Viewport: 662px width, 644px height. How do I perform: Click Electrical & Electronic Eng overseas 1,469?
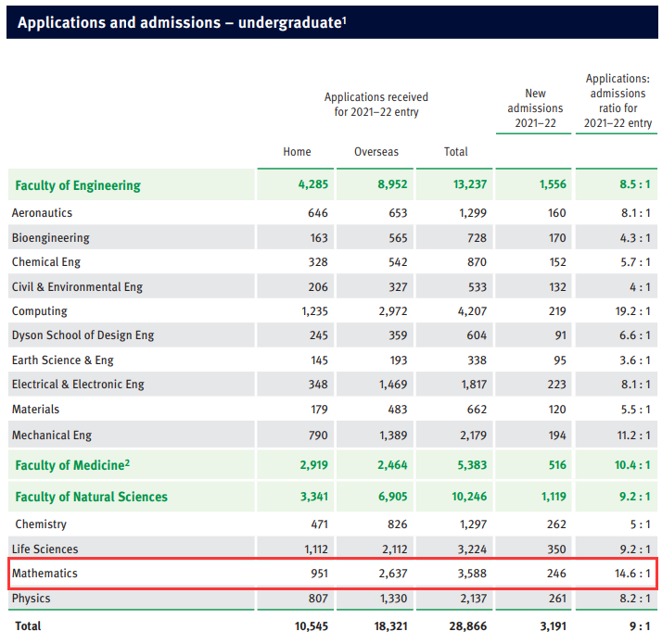coord(392,385)
